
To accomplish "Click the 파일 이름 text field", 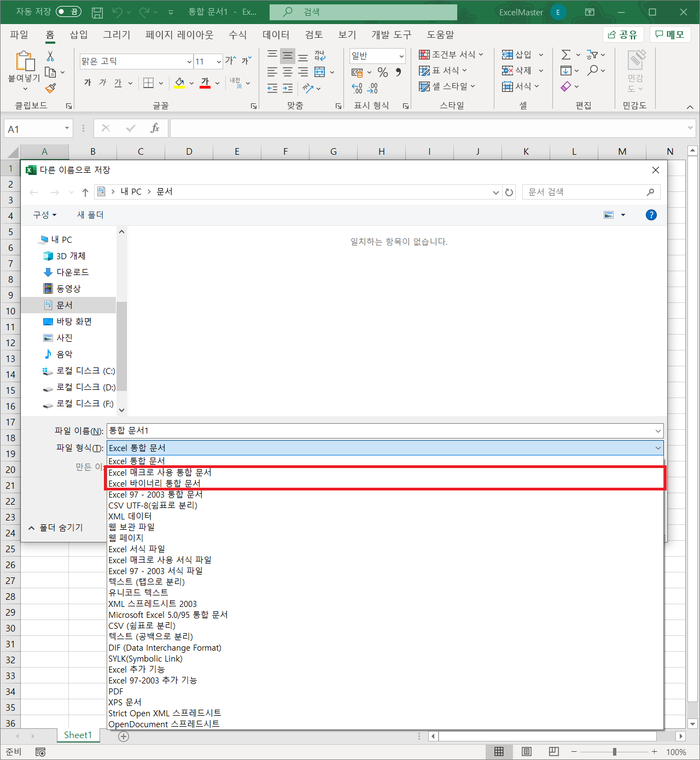I will pos(385,431).
